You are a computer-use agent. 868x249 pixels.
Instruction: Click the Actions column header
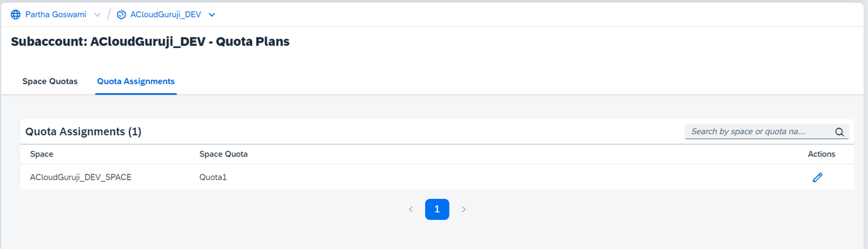(x=821, y=154)
